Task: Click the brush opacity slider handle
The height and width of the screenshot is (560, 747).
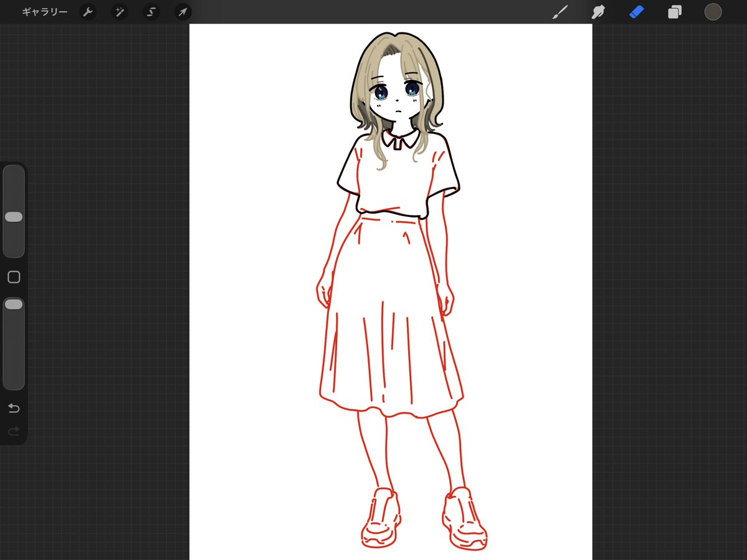Action: (x=14, y=304)
